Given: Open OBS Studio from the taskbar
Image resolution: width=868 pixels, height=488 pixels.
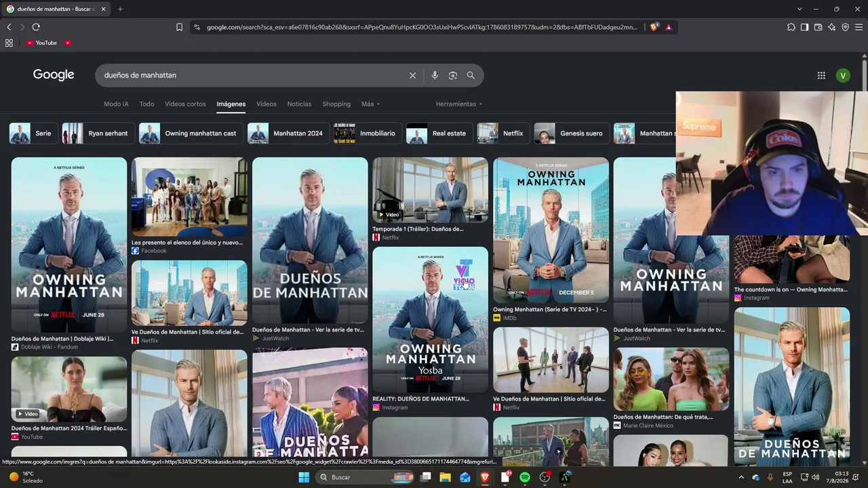Looking at the screenshot, I should (x=545, y=477).
